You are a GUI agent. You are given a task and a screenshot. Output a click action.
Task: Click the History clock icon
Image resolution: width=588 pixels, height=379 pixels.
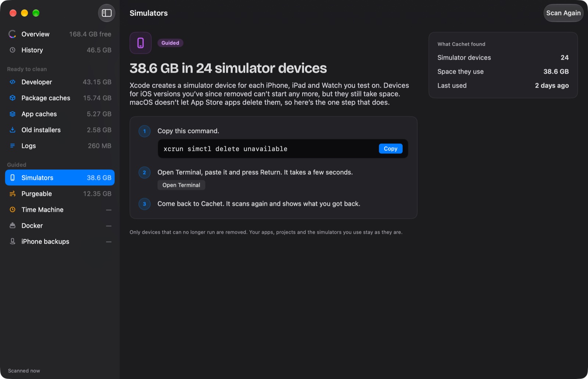point(12,50)
